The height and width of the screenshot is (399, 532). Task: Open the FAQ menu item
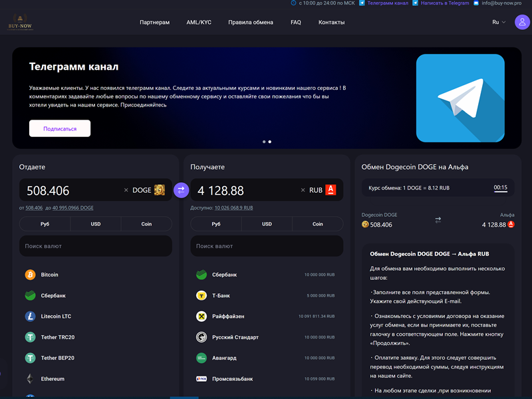296,22
